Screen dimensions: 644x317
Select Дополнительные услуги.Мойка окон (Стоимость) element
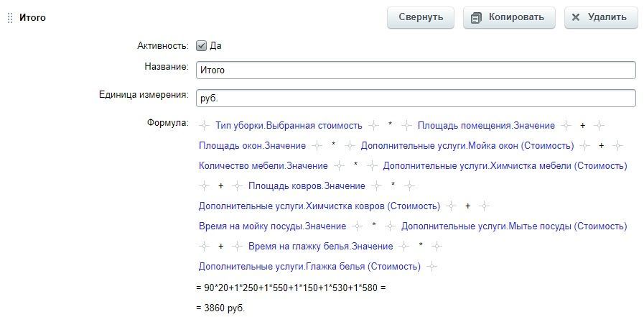click(x=467, y=146)
